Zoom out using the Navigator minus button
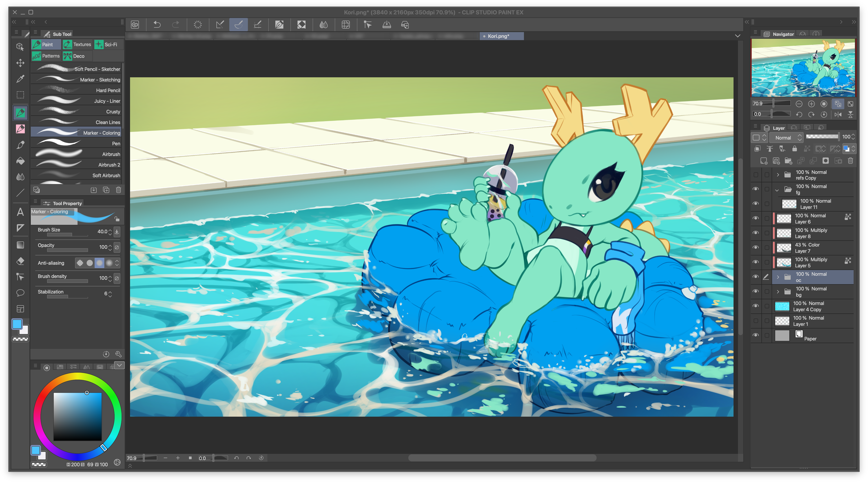Viewport: 868px width, 482px height. tap(799, 104)
